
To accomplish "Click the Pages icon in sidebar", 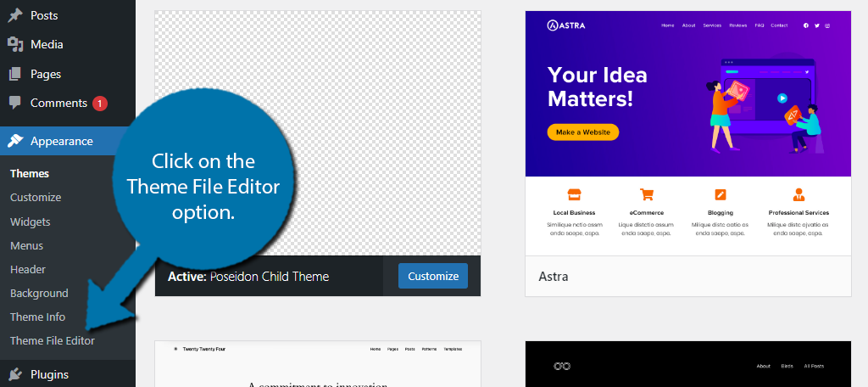I will [15, 74].
